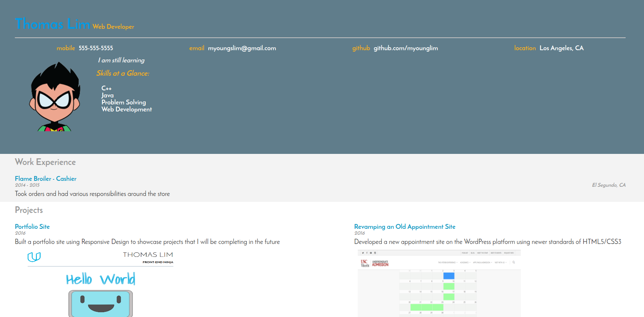644x317 pixels.
Task: Click the Projects section heading
Action: coord(29,210)
